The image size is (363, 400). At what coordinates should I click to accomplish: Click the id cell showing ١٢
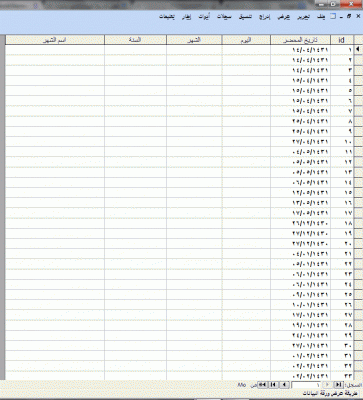[x=342, y=162]
